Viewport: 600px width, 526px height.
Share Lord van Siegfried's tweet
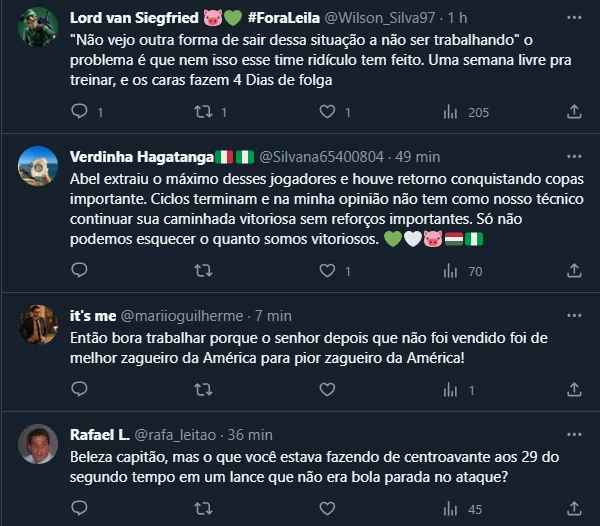click(x=574, y=113)
